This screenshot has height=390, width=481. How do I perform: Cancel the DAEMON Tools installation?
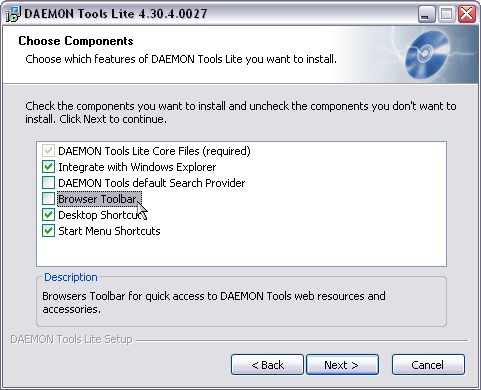428,365
